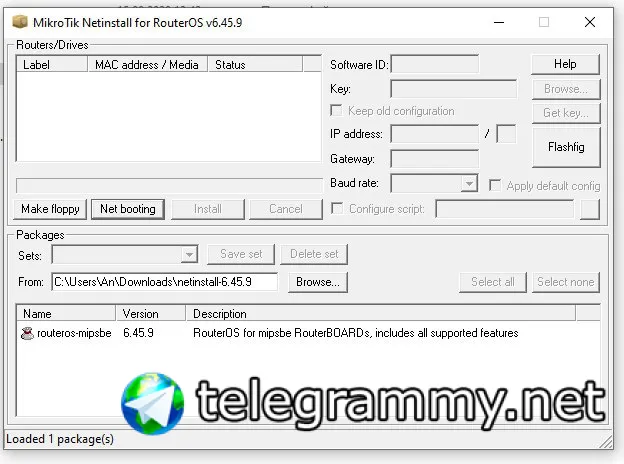The width and height of the screenshot is (624, 464).
Task: Click the Browse button next to Key
Action: coord(566,89)
